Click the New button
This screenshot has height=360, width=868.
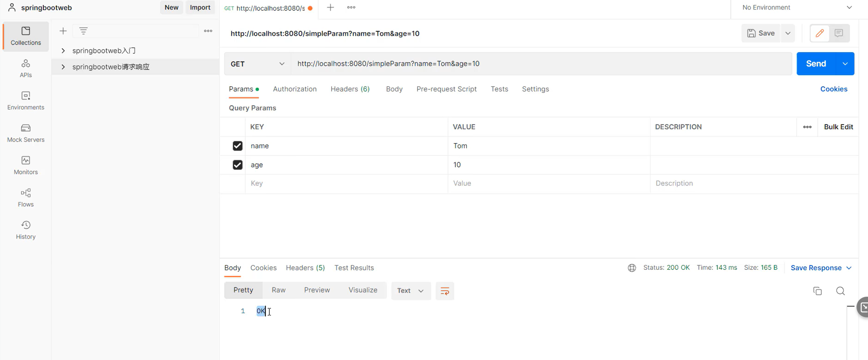click(171, 7)
